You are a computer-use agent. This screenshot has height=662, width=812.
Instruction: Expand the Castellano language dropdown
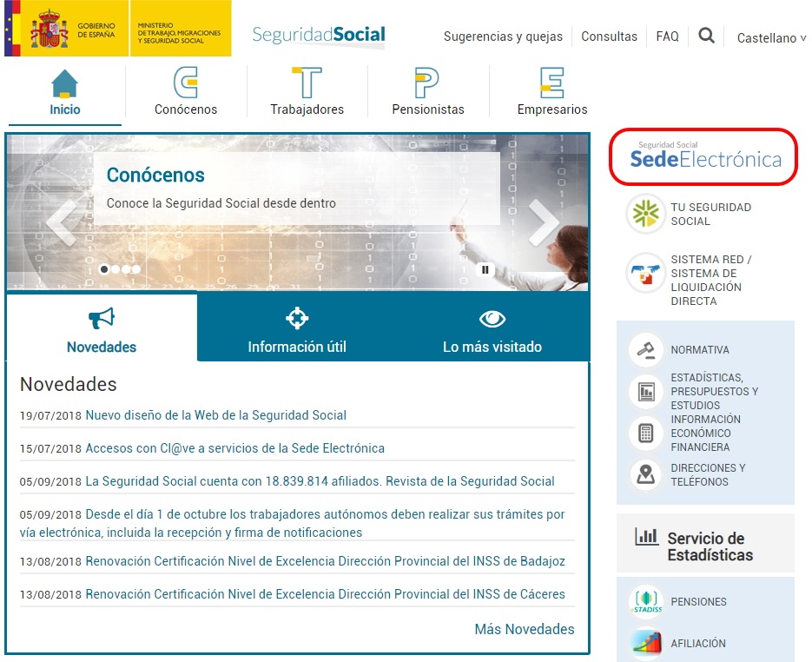click(771, 38)
